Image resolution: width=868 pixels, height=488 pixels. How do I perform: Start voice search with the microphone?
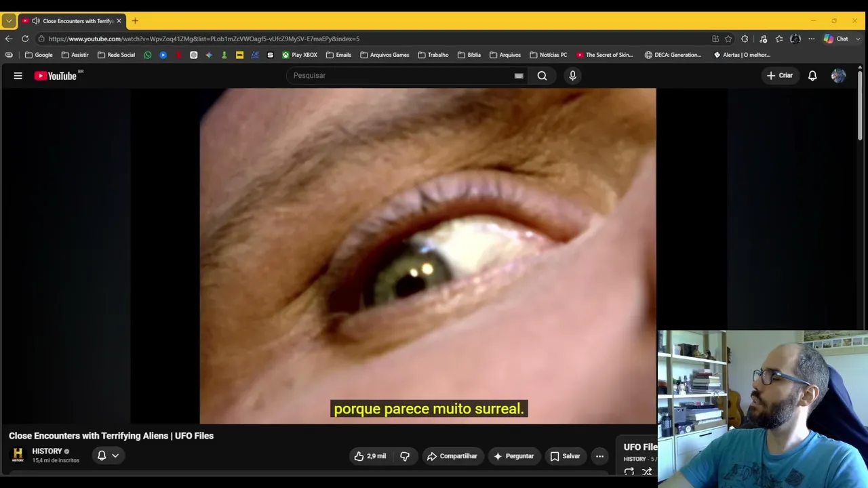coord(572,76)
